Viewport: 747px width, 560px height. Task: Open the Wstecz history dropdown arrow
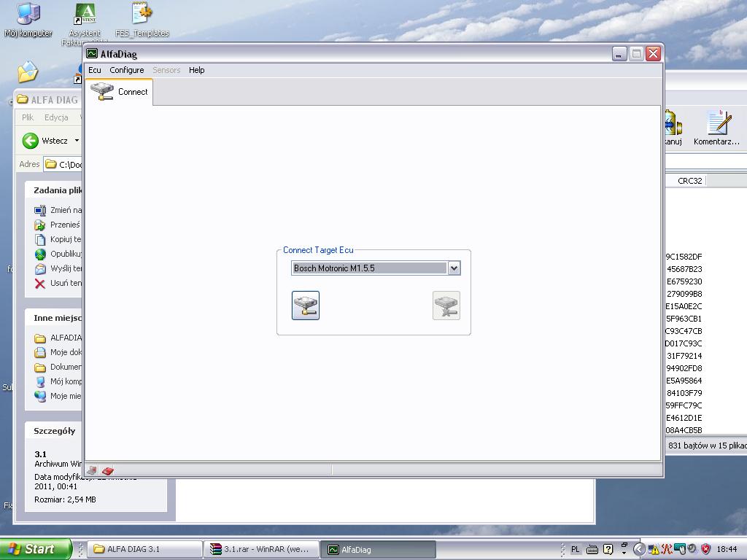(76, 141)
